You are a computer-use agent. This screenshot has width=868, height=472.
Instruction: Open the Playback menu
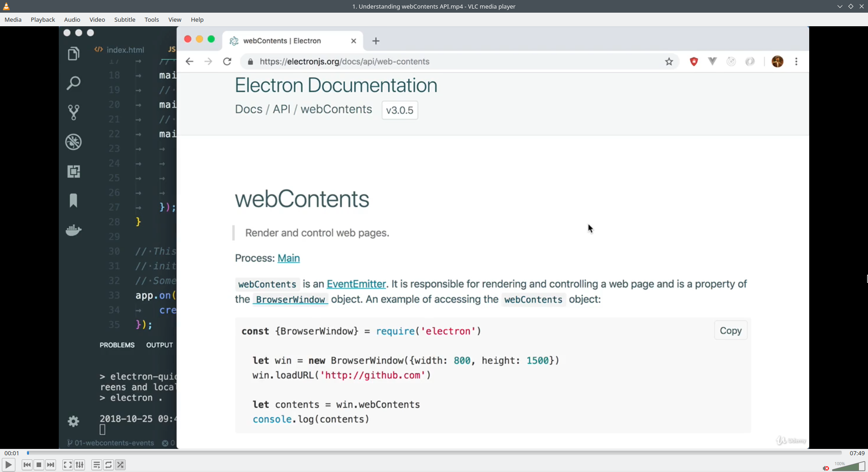click(x=43, y=19)
